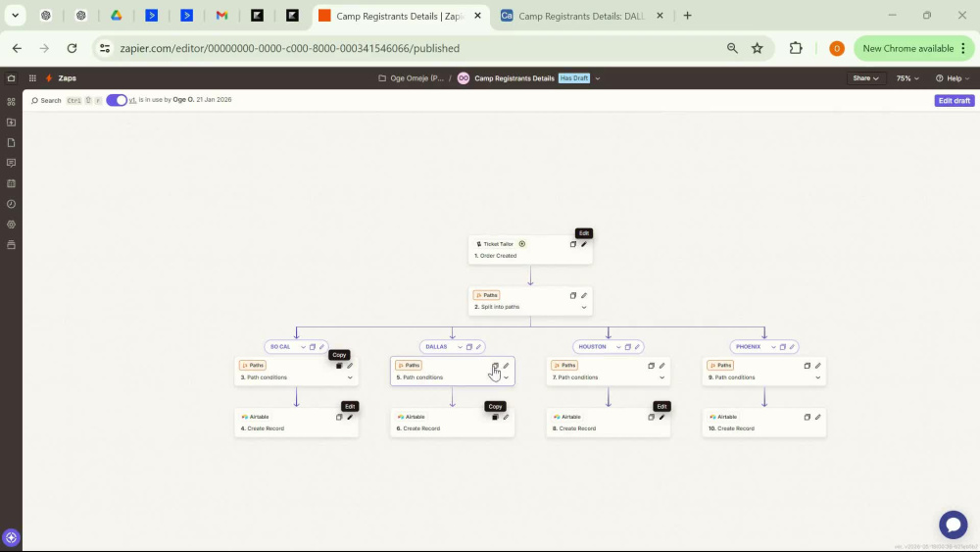The width and height of the screenshot is (980, 552).
Task: Switch to the Gmail browser tab
Action: point(221,16)
